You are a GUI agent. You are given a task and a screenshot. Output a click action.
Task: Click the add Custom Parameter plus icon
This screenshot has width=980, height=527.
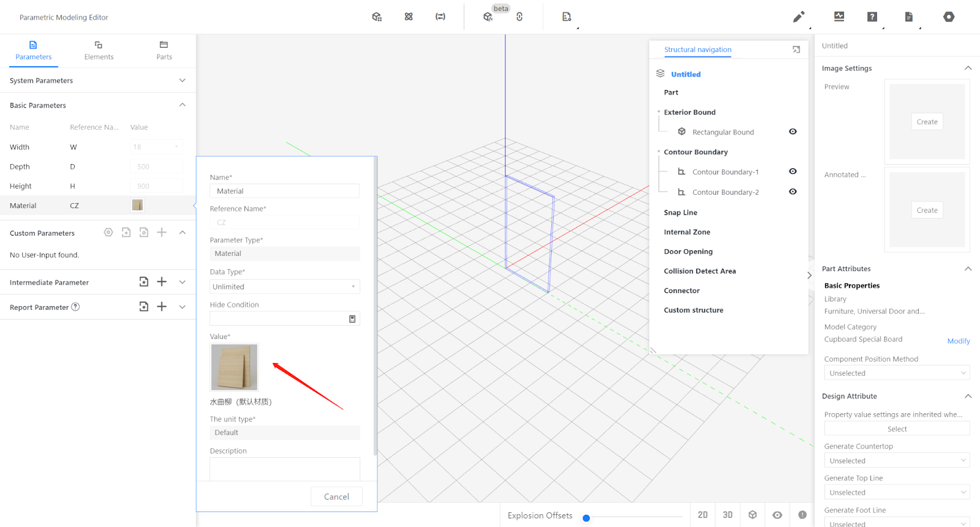click(x=162, y=233)
